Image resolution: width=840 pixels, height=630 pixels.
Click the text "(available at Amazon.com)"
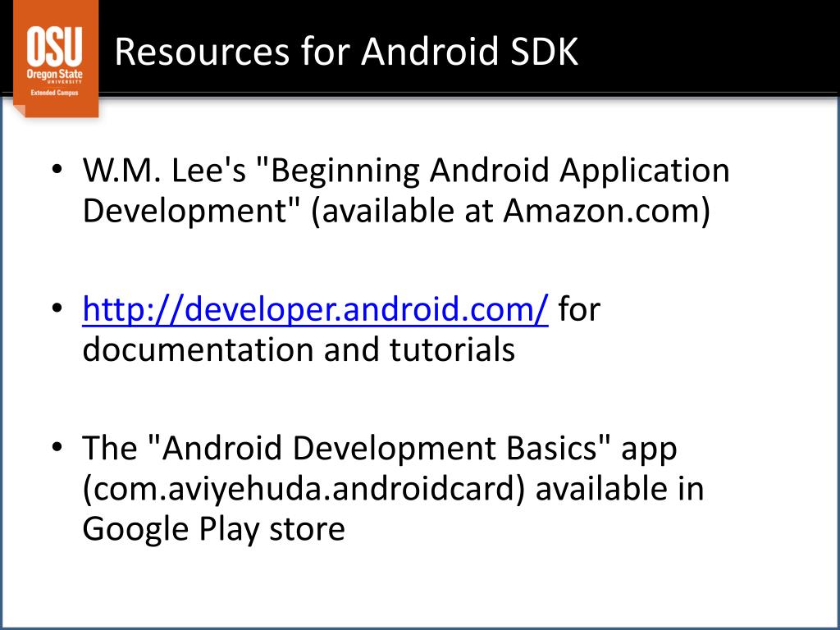pyautogui.click(x=510, y=211)
